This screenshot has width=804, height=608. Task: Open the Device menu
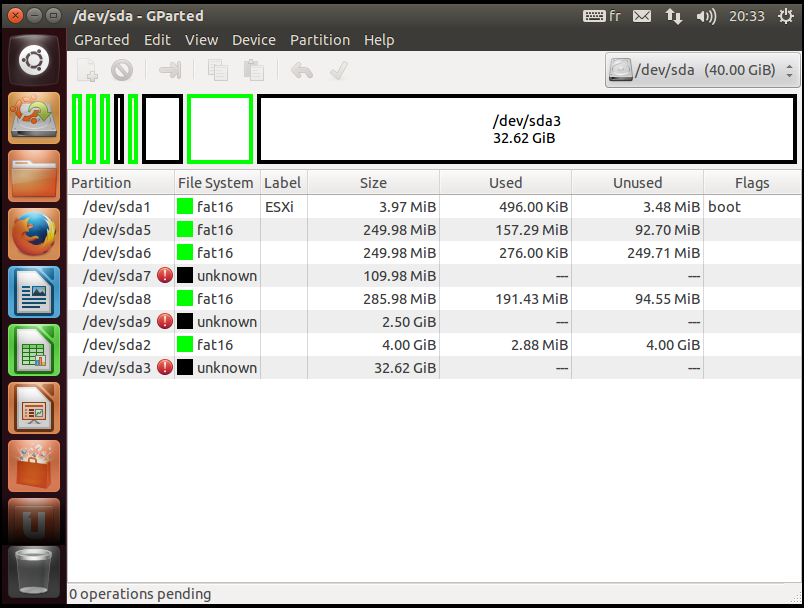pos(254,40)
